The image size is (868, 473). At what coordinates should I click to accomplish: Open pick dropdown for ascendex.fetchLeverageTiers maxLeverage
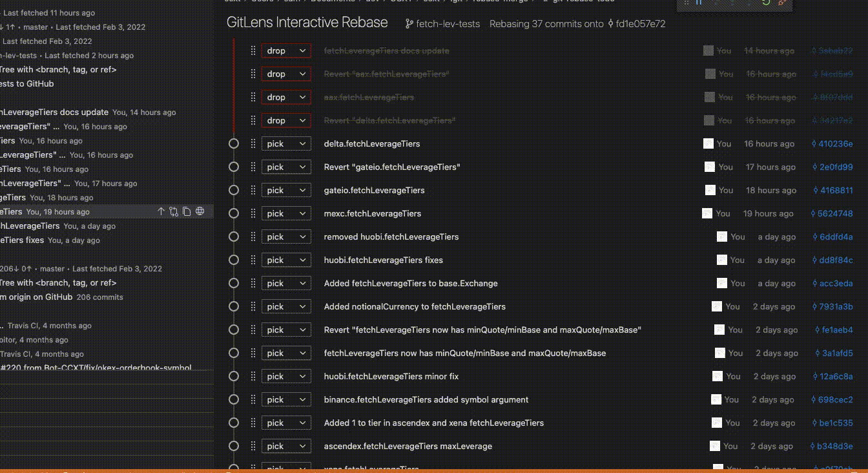286,446
